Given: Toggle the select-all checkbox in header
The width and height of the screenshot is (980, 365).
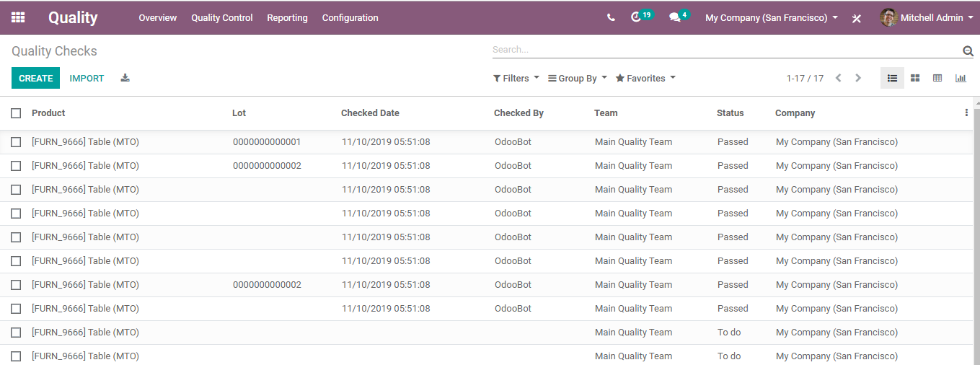Looking at the screenshot, I should 16,113.
